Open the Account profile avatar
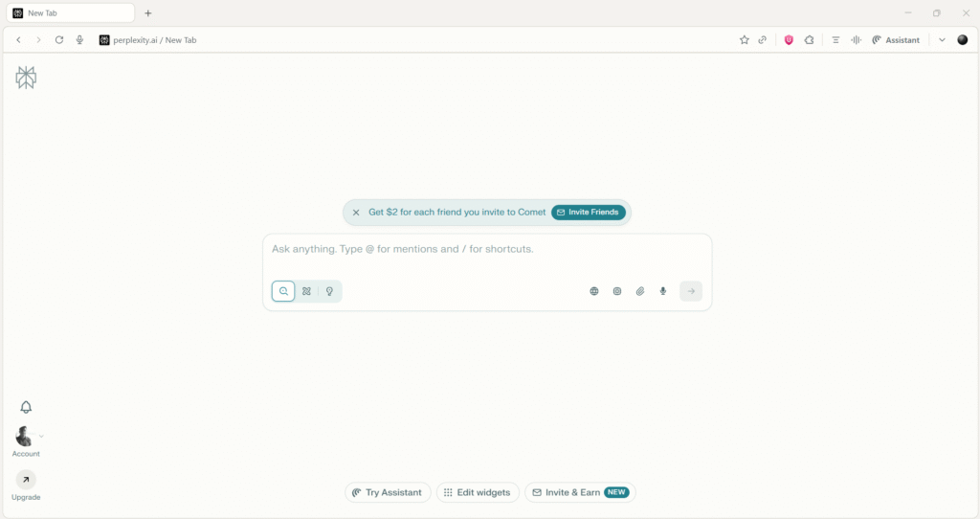 pyautogui.click(x=24, y=436)
